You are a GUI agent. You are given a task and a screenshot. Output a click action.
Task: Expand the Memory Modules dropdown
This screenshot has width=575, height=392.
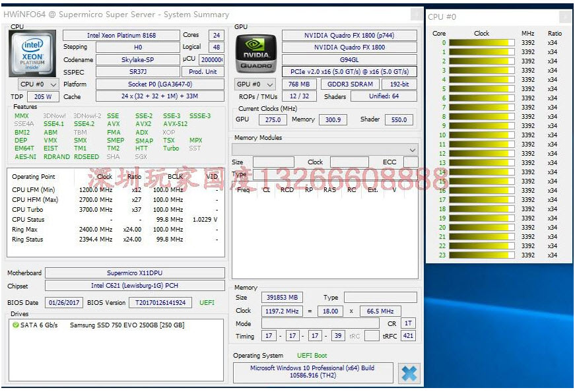(413, 149)
